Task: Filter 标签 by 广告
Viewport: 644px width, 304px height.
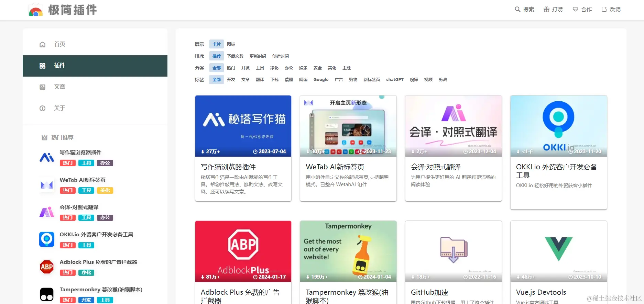Action: click(339, 79)
